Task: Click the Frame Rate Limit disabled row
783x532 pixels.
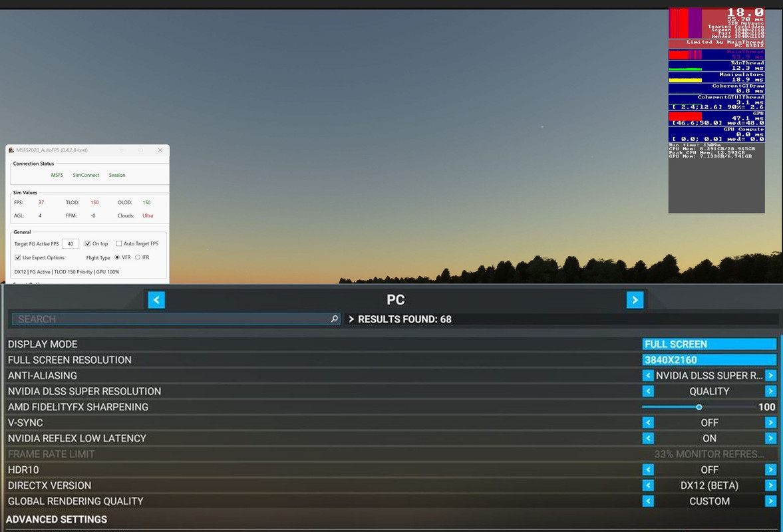Action: click(x=392, y=454)
